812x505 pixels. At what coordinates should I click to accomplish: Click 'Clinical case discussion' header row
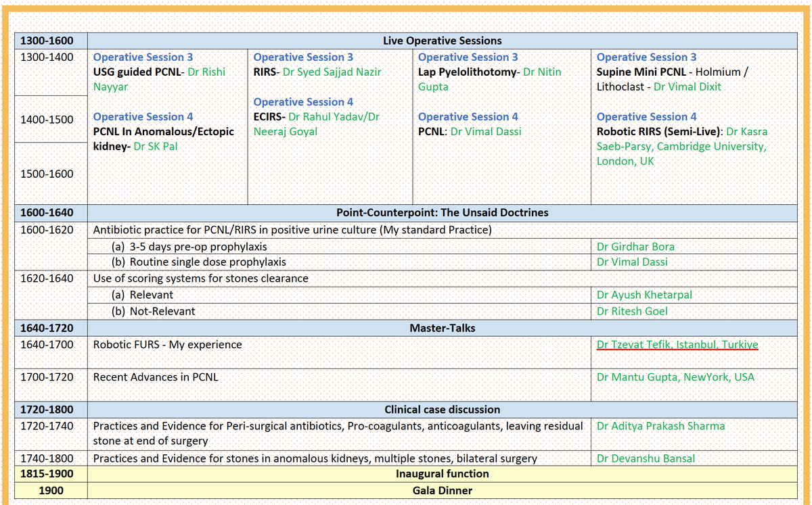point(443,410)
